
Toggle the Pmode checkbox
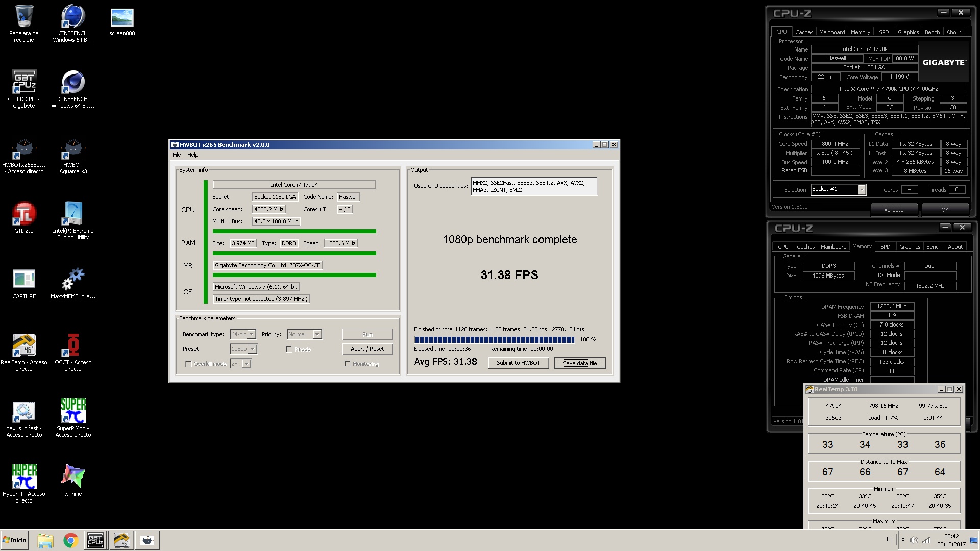[x=289, y=349]
